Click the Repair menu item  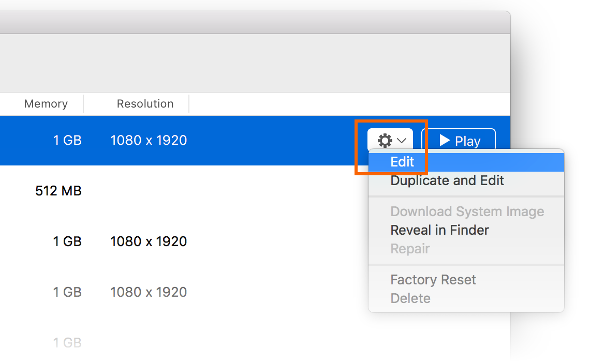click(410, 248)
